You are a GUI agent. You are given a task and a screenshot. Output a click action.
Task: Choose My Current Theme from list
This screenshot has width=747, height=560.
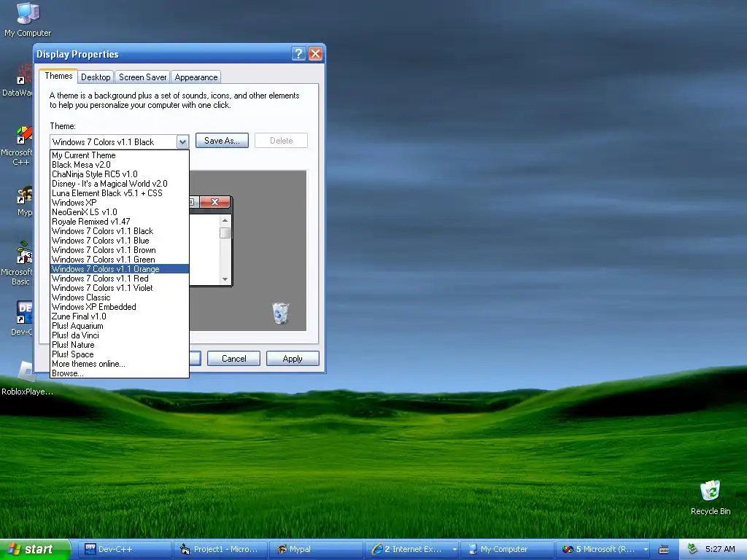coord(120,155)
